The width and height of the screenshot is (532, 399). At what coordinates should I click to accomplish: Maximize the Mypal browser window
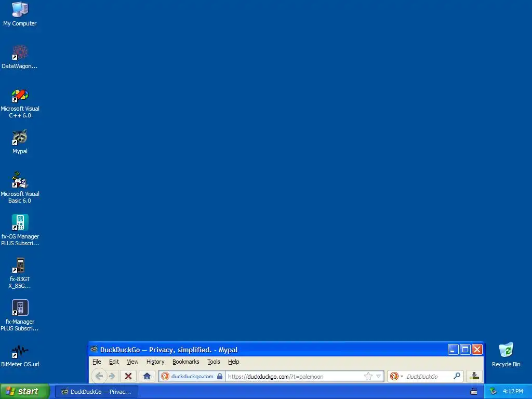[465, 350]
